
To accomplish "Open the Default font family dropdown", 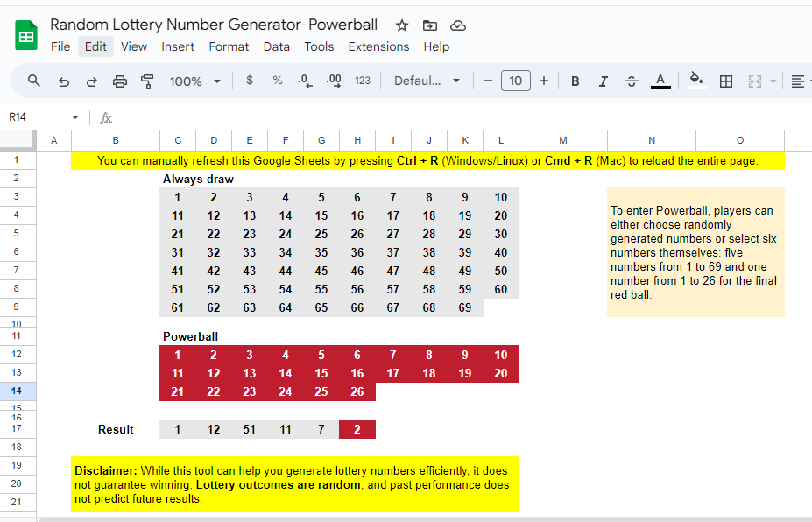I will 427,81.
